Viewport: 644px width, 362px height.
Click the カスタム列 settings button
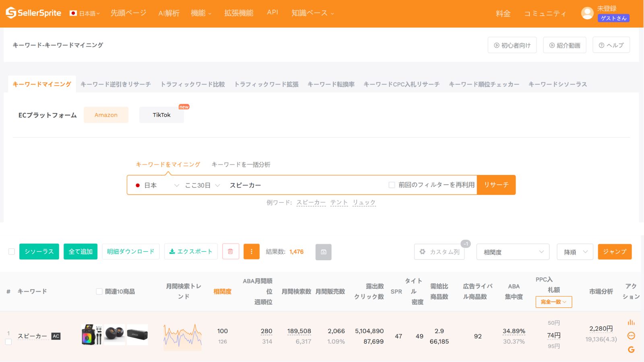(x=440, y=252)
